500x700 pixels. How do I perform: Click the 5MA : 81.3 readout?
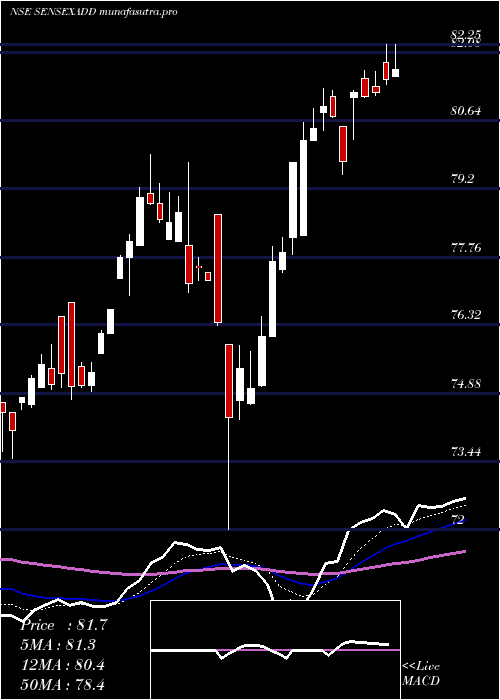[58, 645]
